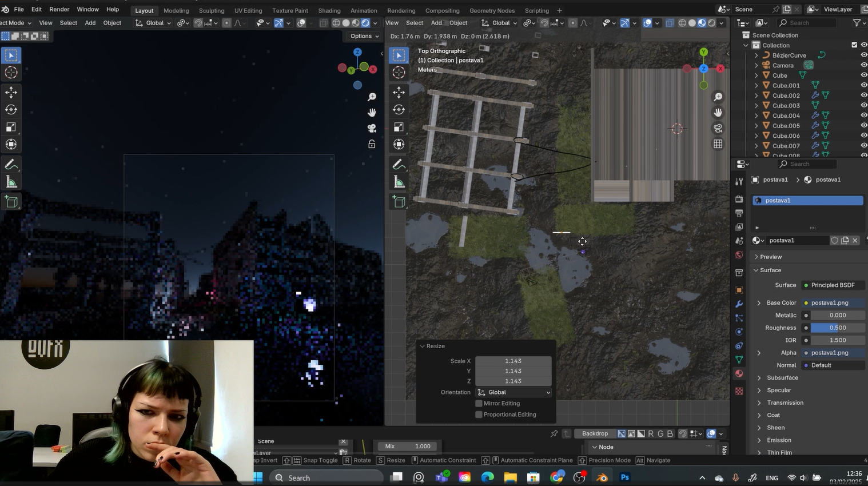Click the Add Cube tool in right viewport
Image resolution: width=868 pixels, height=486 pixels.
click(399, 201)
